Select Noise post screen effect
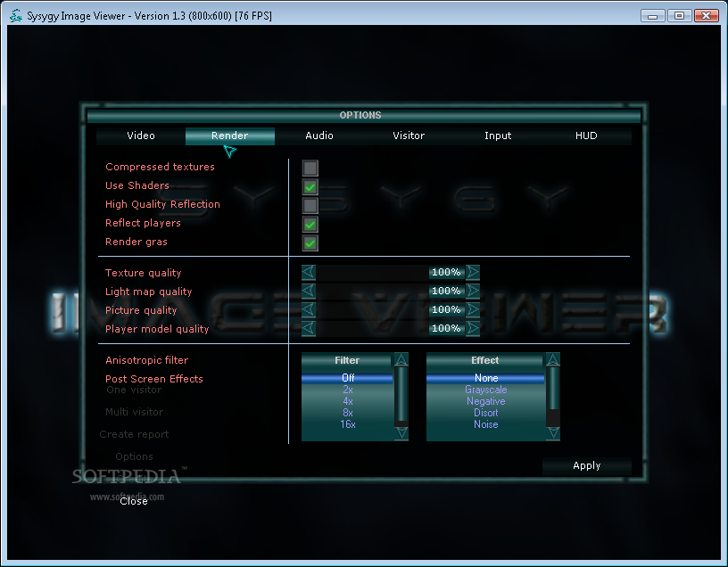 [485, 424]
